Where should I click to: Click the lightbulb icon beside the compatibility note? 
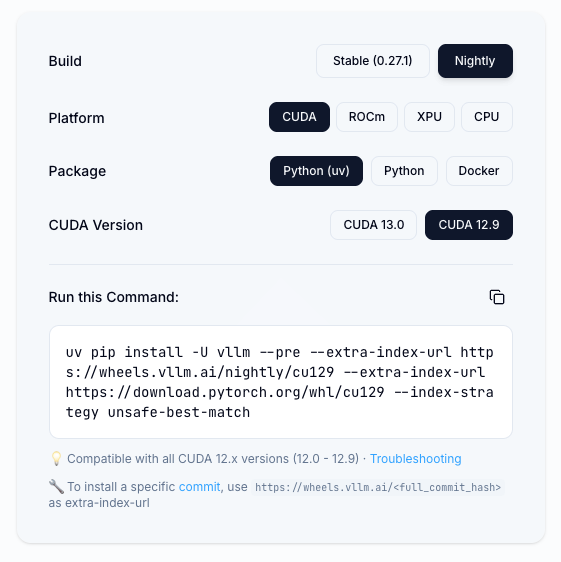(56, 458)
